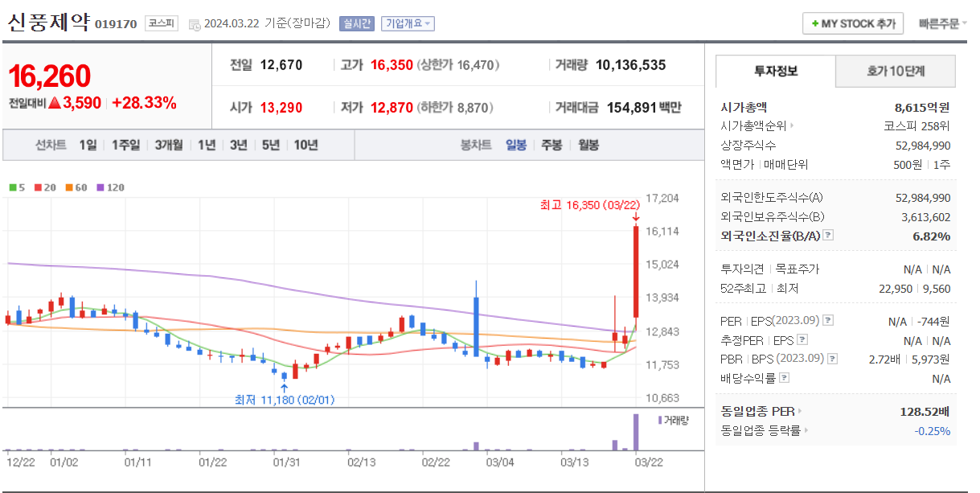
Task: Click the current price 16,260
Action: tap(50, 76)
